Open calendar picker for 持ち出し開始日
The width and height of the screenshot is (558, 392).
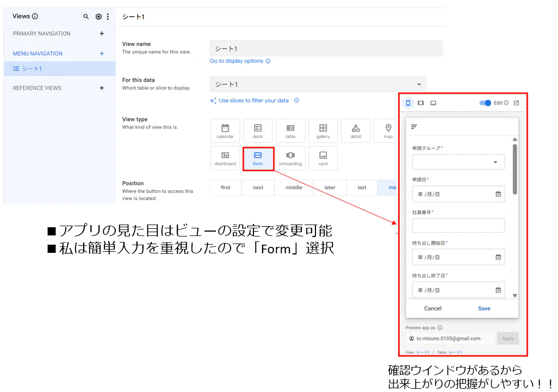pyautogui.click(x=498, y=257)
